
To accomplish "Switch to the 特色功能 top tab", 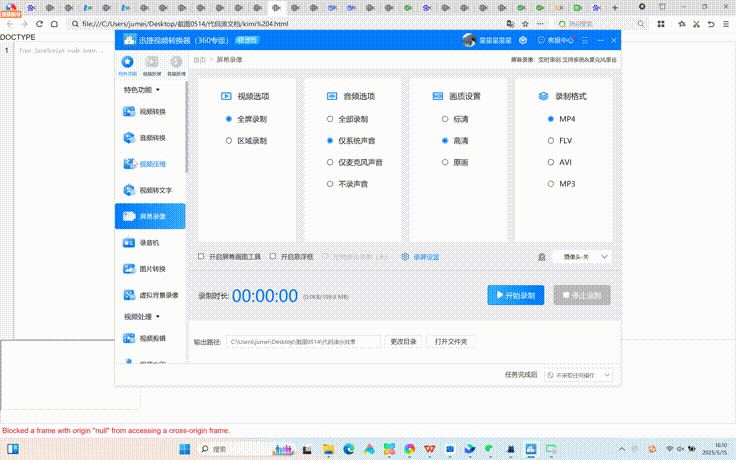I will coord(127,65).
